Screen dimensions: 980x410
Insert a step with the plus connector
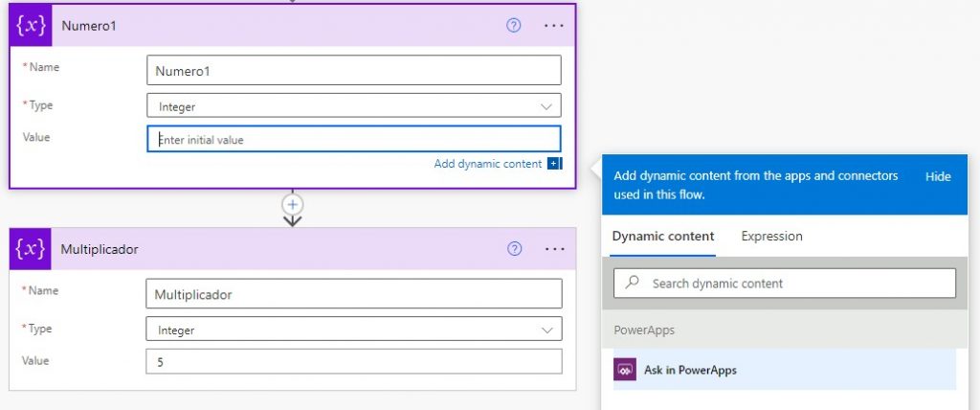pos(293,204)
